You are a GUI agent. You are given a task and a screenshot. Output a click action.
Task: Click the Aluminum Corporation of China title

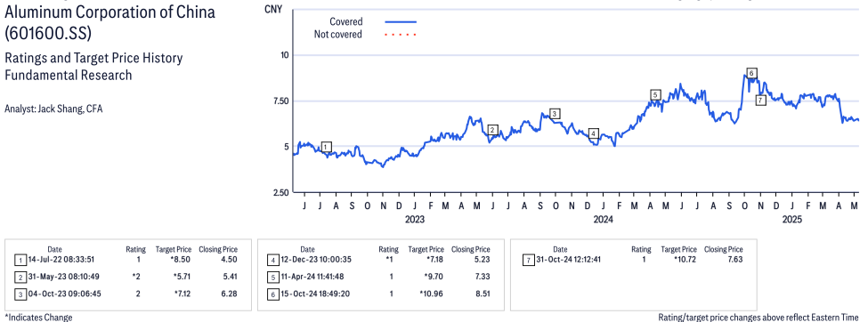pos(110,12)
